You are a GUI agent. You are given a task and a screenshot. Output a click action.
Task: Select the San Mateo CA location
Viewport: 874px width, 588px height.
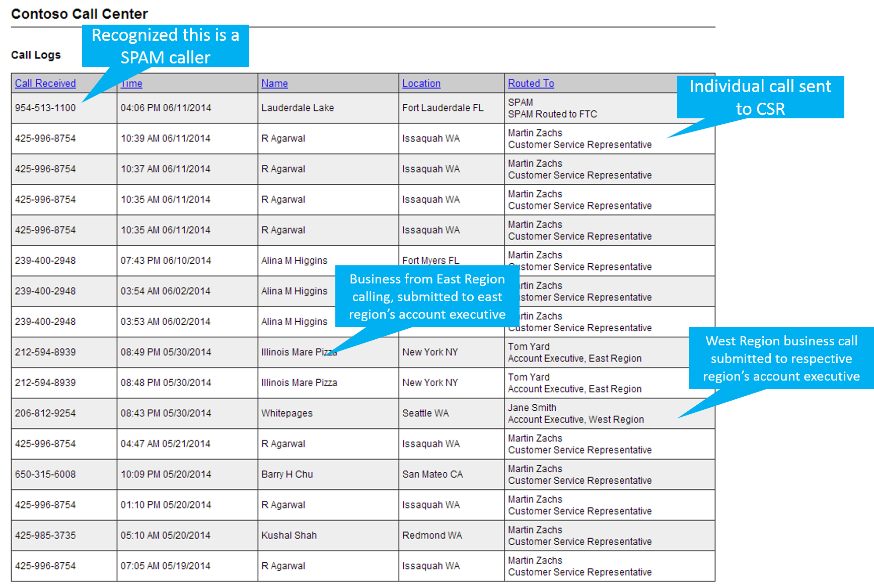432,474
